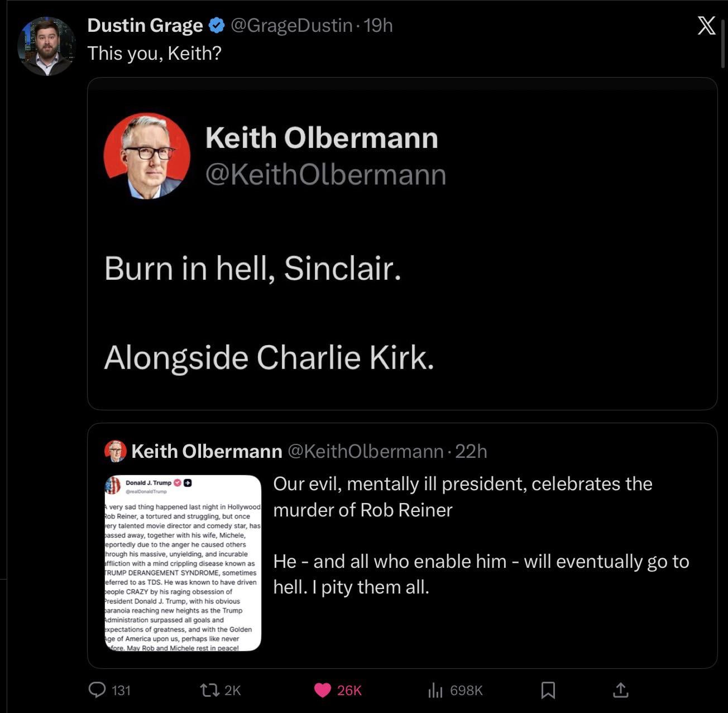Viewport: 728px width, 713px height.
Task: Open Dustin Grage's profile picture
Action: click(x=46, y=46)
